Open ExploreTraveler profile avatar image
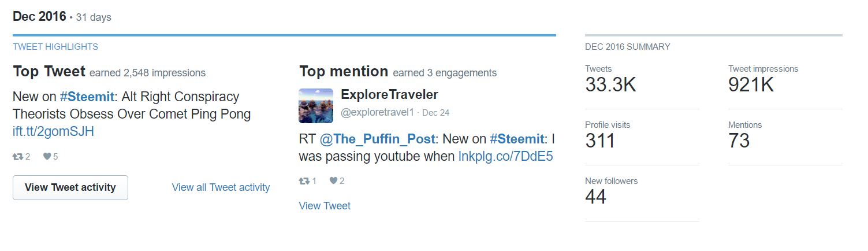The width and height of the screenshot is (868, 251). point(316,106)
